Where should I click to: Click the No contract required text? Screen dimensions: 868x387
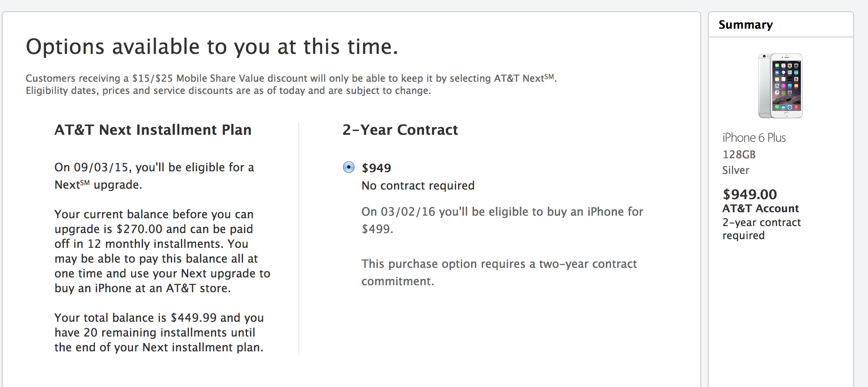(418, 186)
